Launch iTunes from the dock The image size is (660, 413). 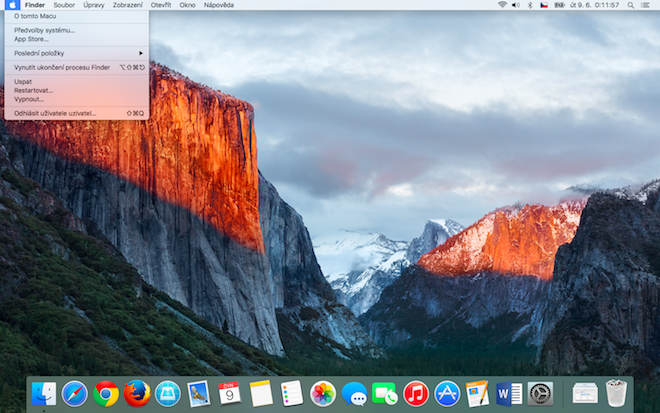click(416, 394)
